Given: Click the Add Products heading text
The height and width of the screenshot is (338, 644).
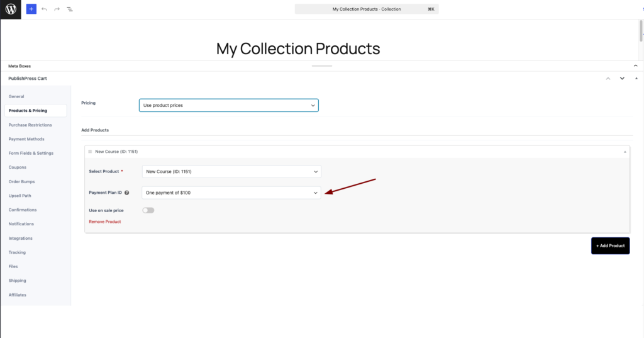Looking at the screenshot, I should (x=95, y=130).
